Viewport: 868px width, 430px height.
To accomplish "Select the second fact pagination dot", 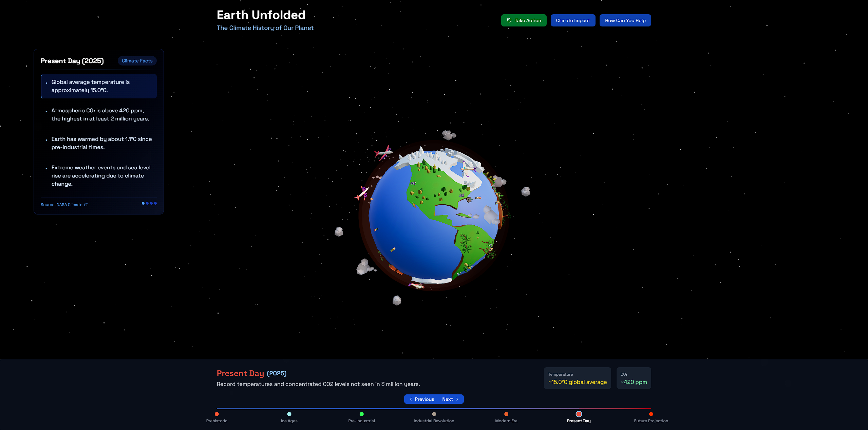I will click(x=147, y=203).
